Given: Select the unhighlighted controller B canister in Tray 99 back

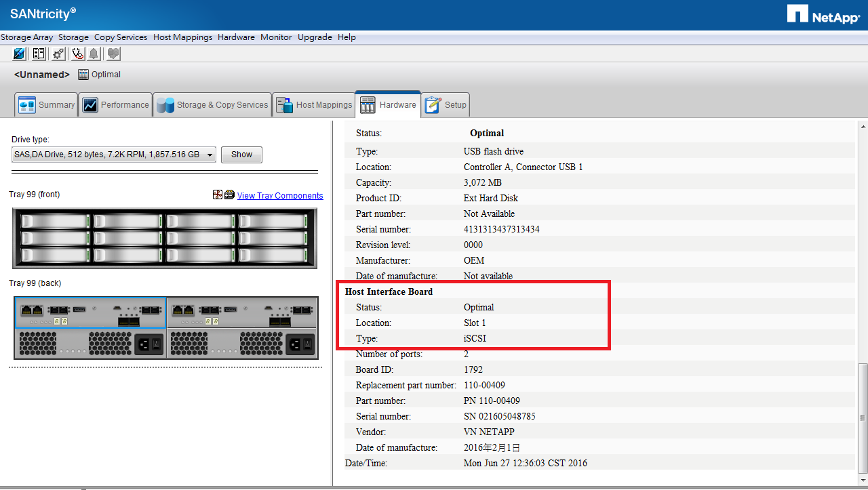Looking at the screenshot, I should (242, 313).
